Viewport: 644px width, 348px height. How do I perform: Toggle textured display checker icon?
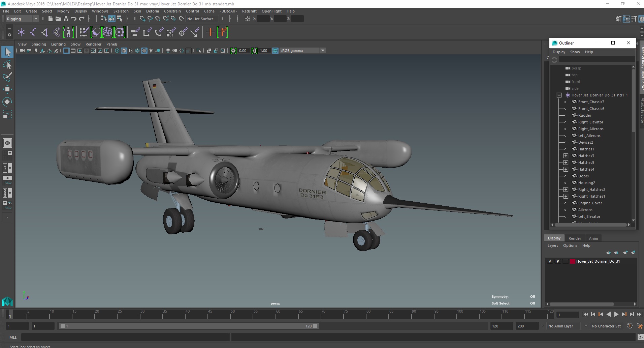click(144, 51)
